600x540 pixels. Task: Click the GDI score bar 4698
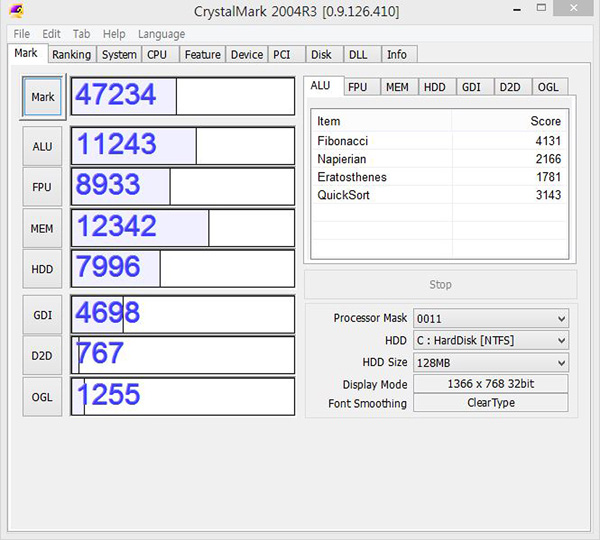[183, 314]
